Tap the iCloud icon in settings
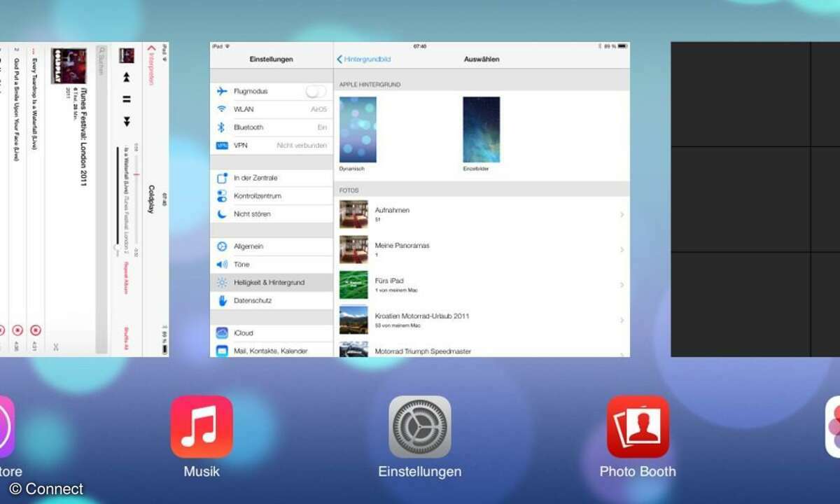The width and height of the screenshot is (840, 504). tap(222, 333)
